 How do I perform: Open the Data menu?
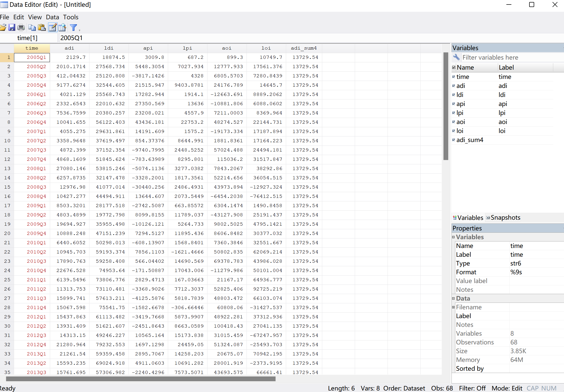(x=52, y=17)
